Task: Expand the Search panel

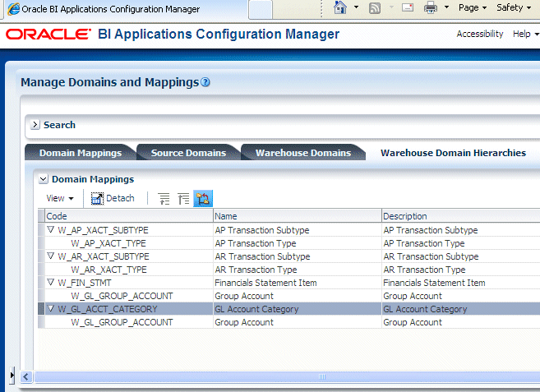Action: pyautogui.click(x=35, y=125)
